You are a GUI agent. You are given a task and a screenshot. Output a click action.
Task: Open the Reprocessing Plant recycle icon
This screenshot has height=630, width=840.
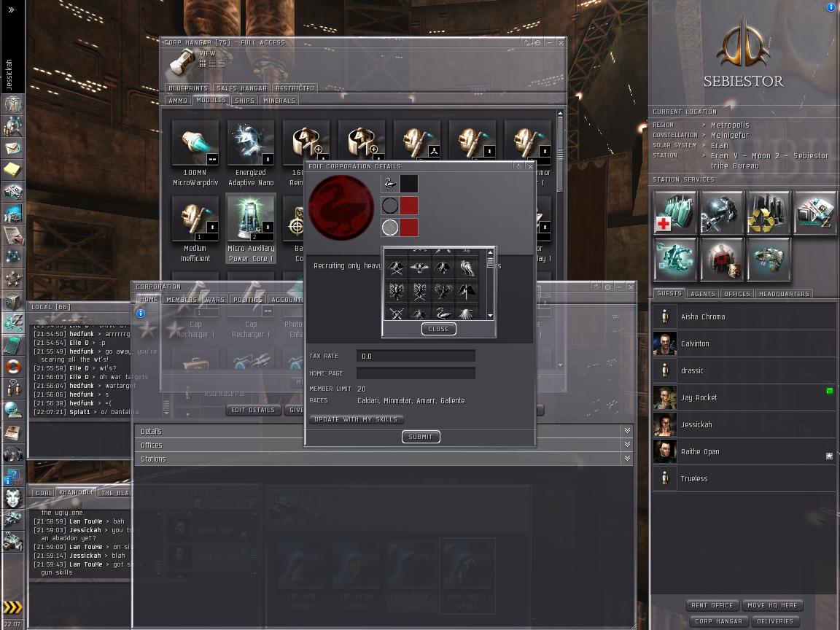pos(769,213)
